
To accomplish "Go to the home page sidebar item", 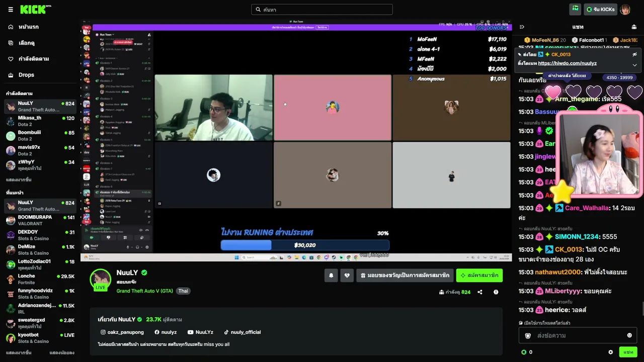I will 40,27.
